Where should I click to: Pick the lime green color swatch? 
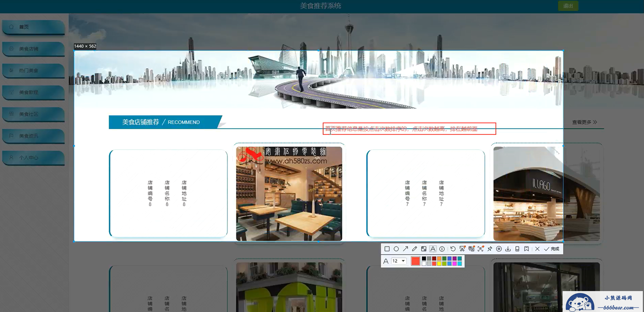pyautogui.click(x=444, y=264)
